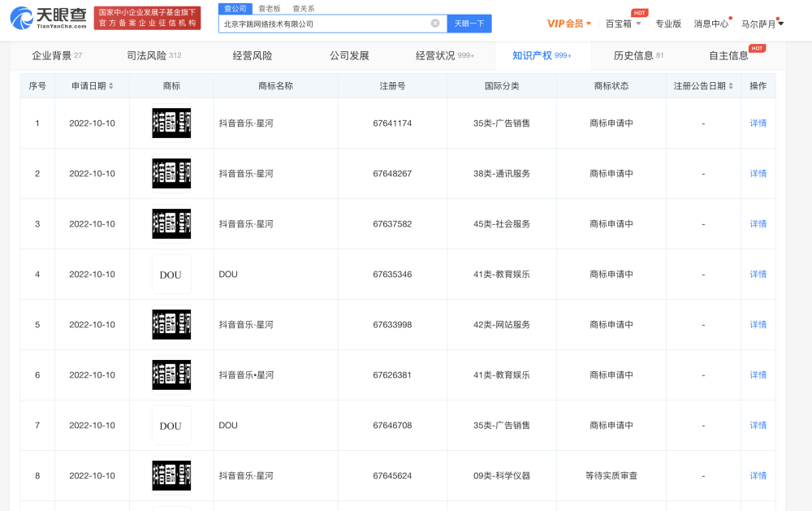The height and width of the screenshot is (511, 812).
Task: Click the DOU trademark logo in row 7
Action: [171, 426]
